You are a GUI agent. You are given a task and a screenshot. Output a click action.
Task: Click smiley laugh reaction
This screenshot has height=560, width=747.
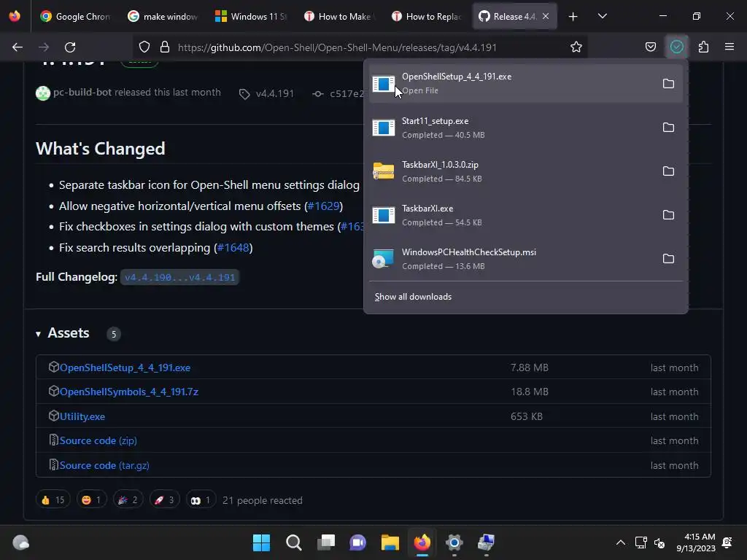[x=91, y=500]
